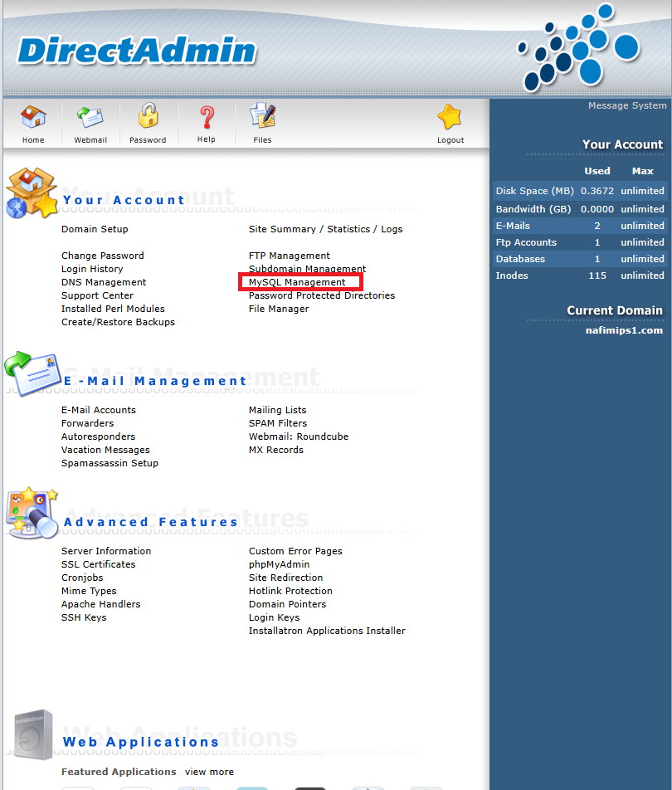Click the Advanced Features monitor icon
Screen dimensions: 672x790
(32, 513)
